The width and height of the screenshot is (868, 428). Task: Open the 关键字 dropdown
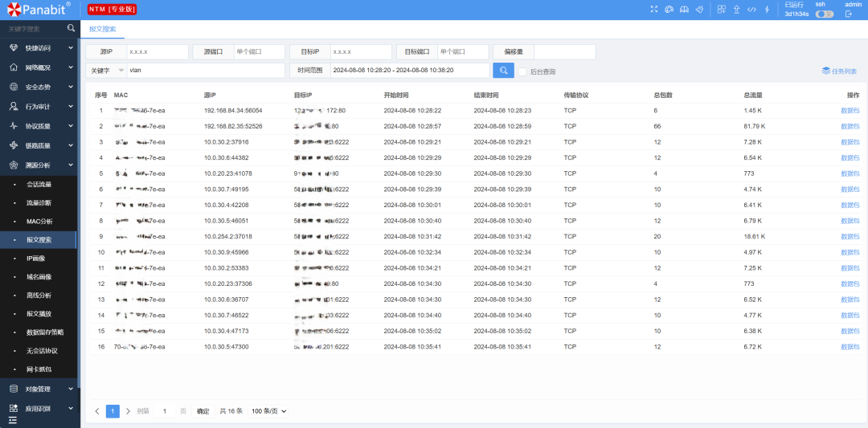tap(106, 70)
